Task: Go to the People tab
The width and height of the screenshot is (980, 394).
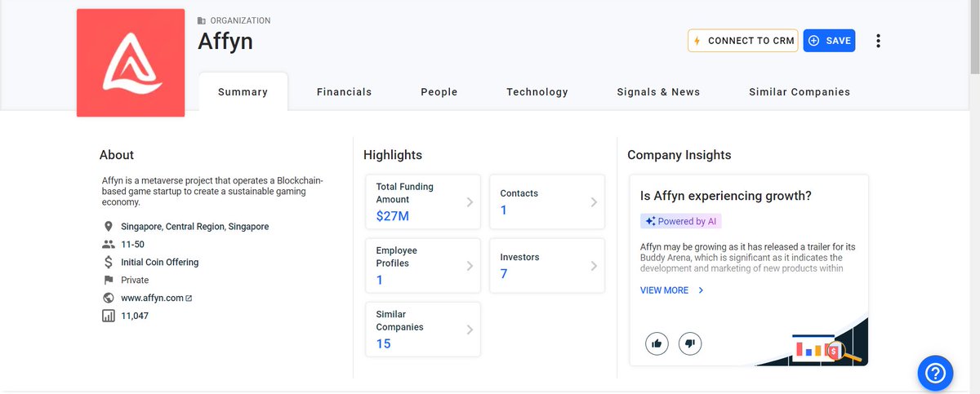Action: [439, 91]
